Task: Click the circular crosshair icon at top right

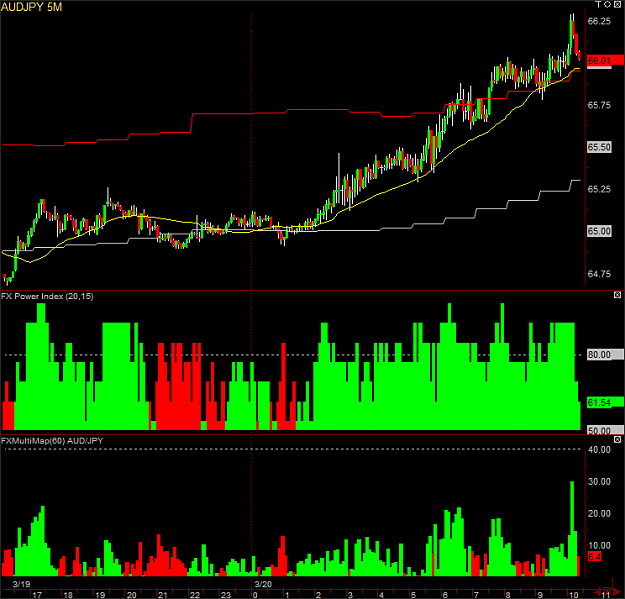Action: (x=607, y=4)
